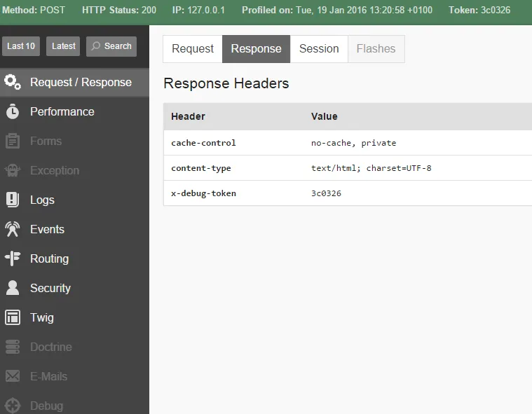Click the database stack icon beside Doctrine
Screen dimensions: 532x414
13,347
